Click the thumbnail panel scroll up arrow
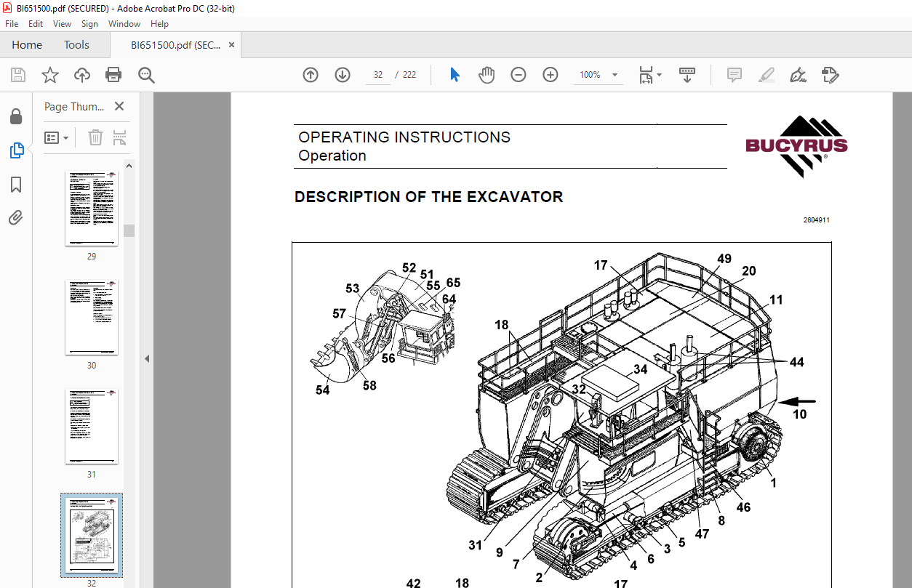The image size is (912, 588). 129,166
